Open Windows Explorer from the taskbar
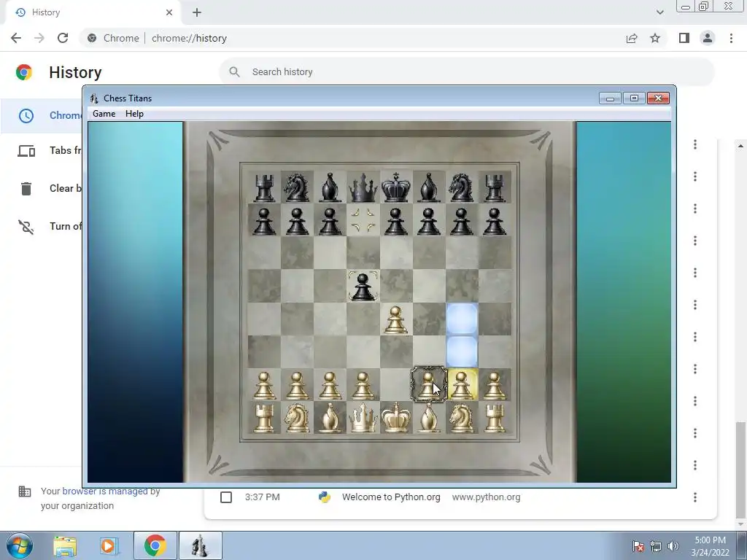Image resolution: width=747 pixels, height=560 pixels. [x=65, y=545]
